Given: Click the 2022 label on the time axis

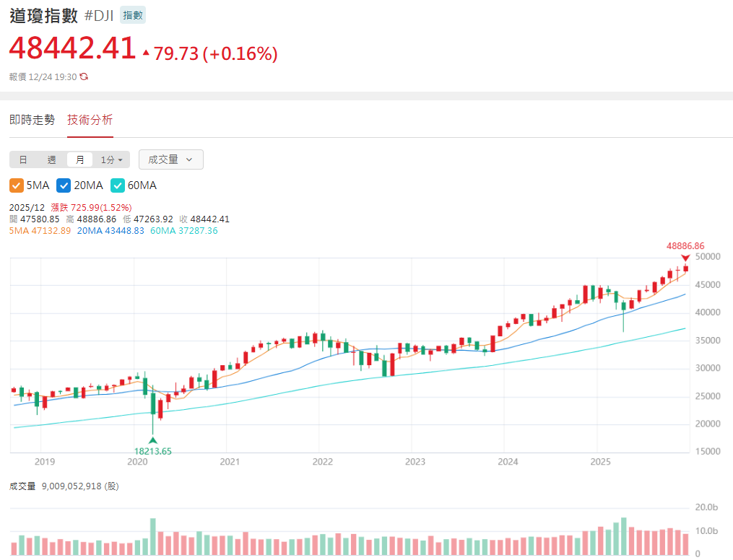Looking at the screenshot, I should [x=322, y=462].
